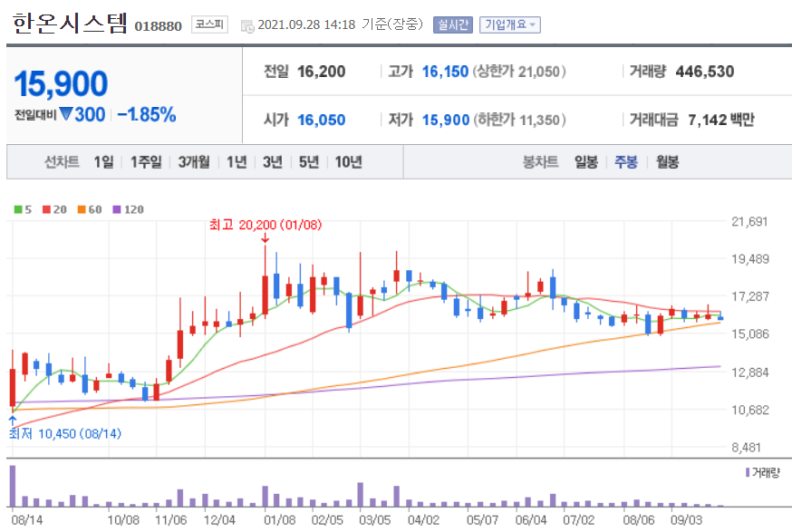792x532 pixels.
Task: Click the 01/08 date axis label
Action: pos(279,520)
